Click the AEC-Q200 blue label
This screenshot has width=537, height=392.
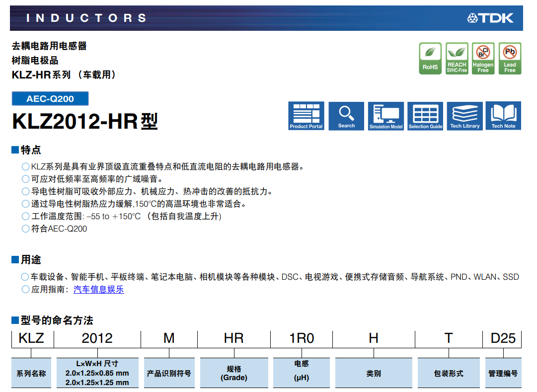point(50,99)
